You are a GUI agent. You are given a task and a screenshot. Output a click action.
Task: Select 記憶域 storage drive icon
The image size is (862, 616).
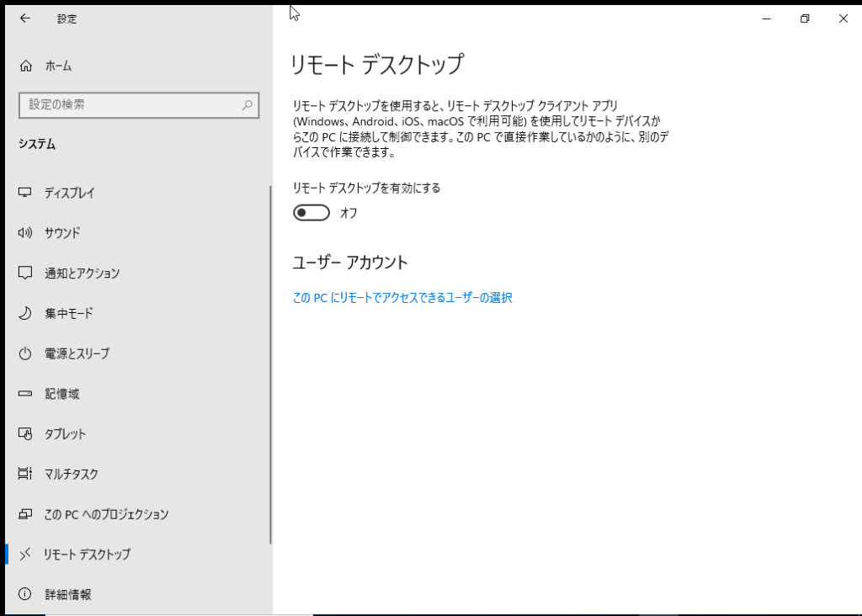(x=25, y=394)
